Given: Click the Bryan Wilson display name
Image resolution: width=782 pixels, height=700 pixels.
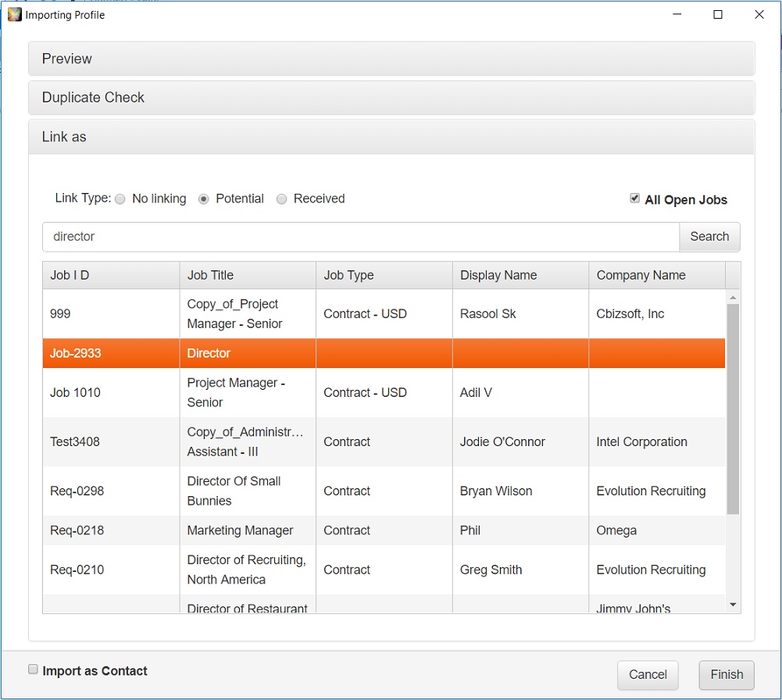Looking at the screenshot, I should [x=496, y=491].
